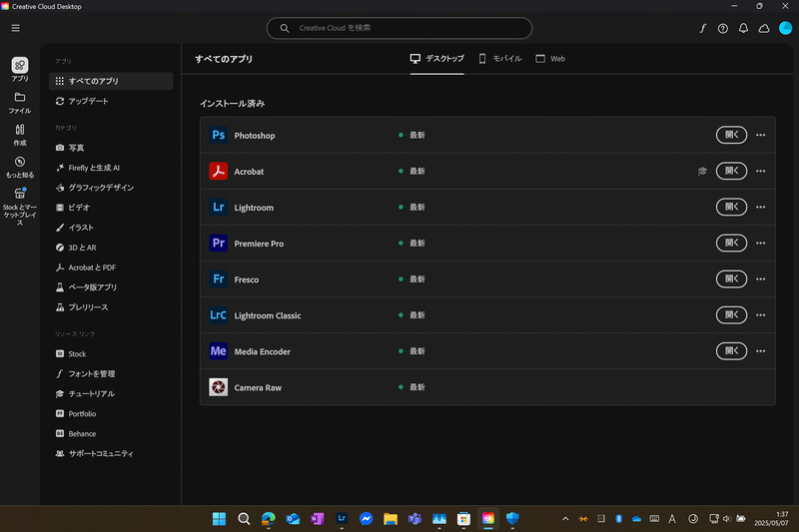The image size is (799, 532).
Task: Open more options for Fresco
Action: [760, 279]
